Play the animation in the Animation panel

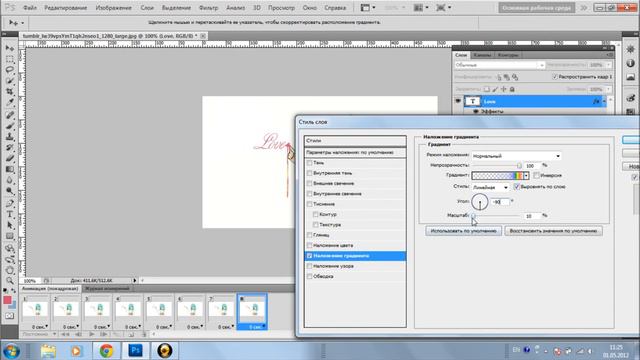coord(91,334)
